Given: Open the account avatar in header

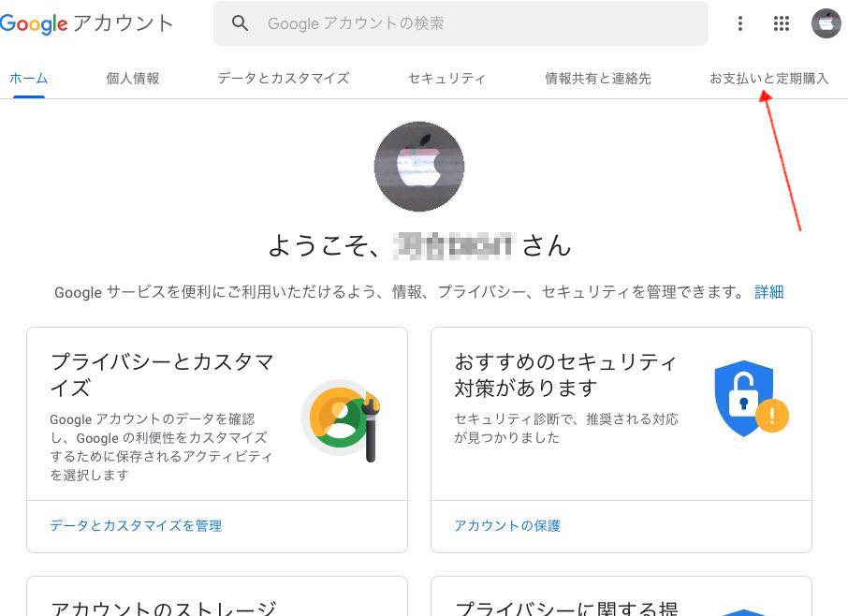Looking at the screenshot, I should pos(826,23).
